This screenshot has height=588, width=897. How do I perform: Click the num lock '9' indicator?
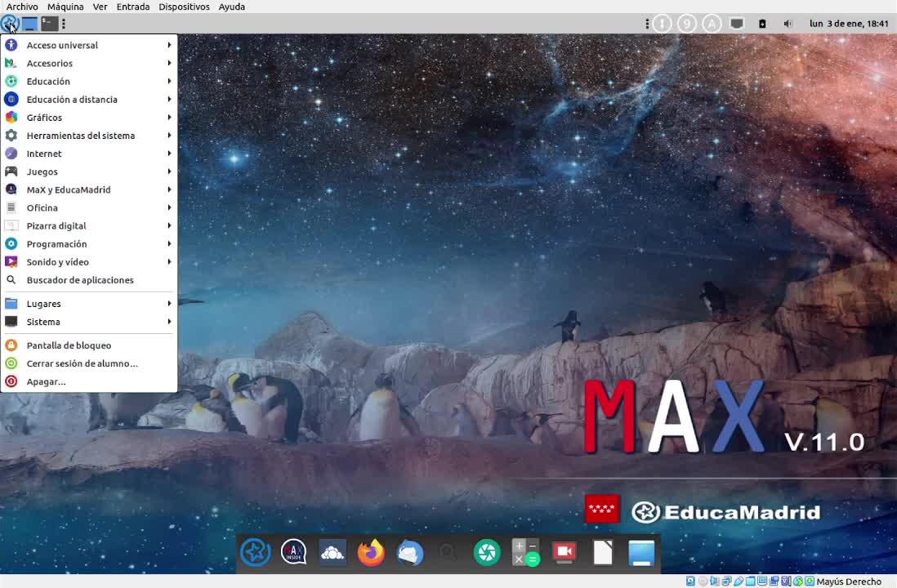click(x=686, y=24)
